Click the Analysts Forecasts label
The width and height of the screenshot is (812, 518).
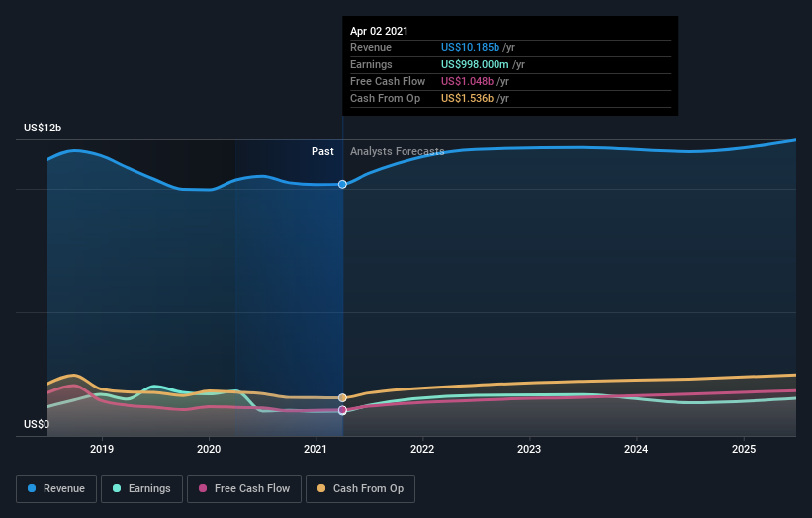[x=398, y=151]
